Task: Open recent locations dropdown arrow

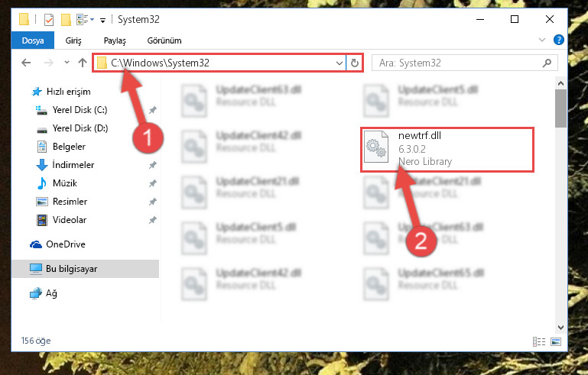Action: point(67,62)
